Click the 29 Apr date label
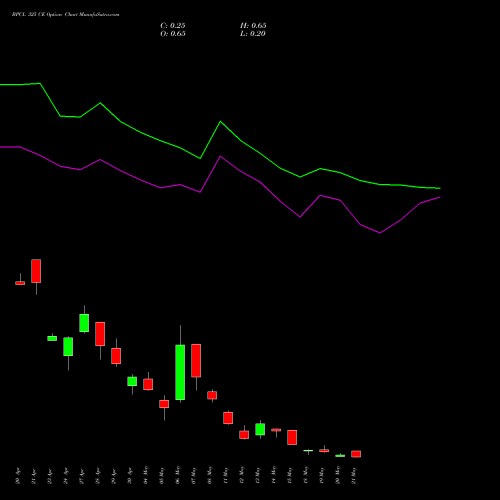This screenshot has width=500, height=500. tap(114, 477)
